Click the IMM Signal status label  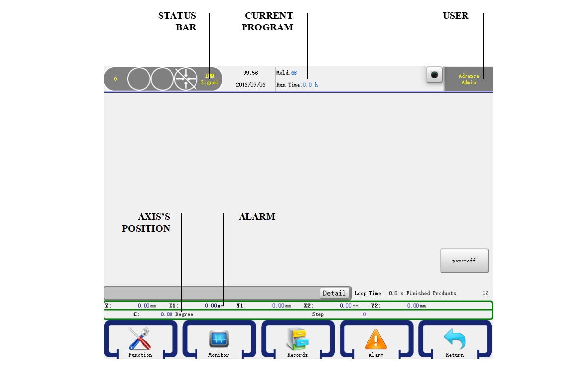click(x=210, y=79)
